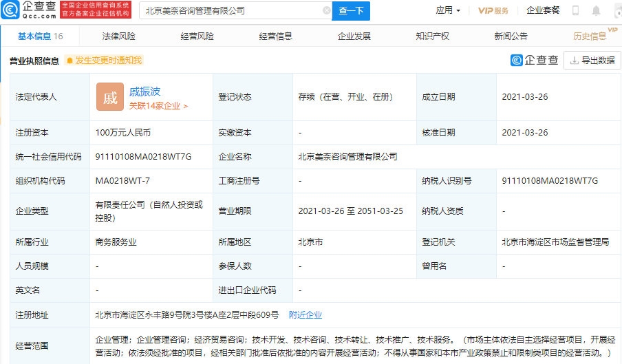Open the notification icon at far top-right
Screen dimensions: 622x364
click(x=596, y=10)
